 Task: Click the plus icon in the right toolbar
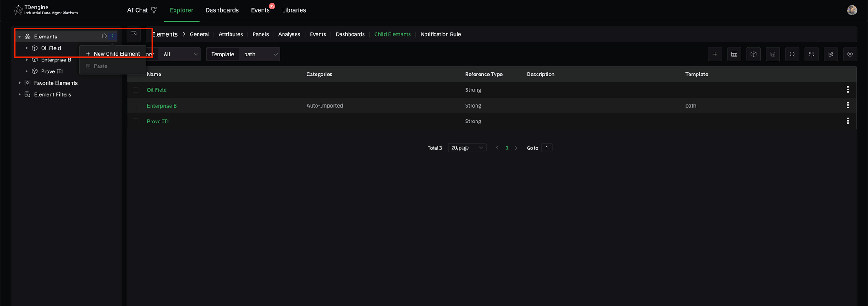click(715, 54)
